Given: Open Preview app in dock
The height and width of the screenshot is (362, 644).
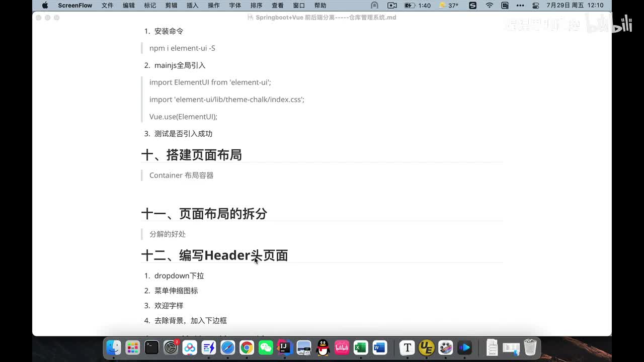Looking at the screenshot, I should click(304, 347).
